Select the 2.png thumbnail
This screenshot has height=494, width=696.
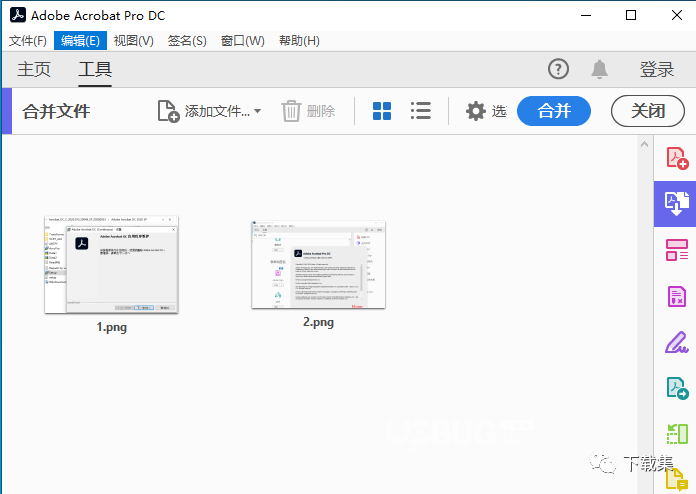[x=318, y=265]
